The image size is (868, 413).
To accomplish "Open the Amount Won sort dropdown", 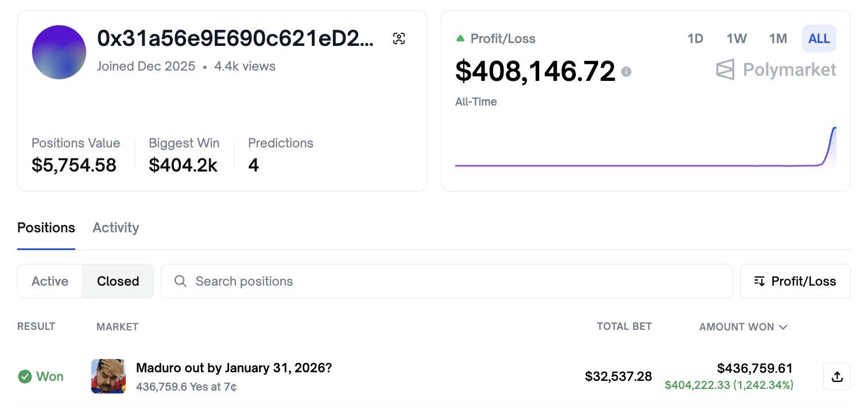I will (x=743, y=327).
